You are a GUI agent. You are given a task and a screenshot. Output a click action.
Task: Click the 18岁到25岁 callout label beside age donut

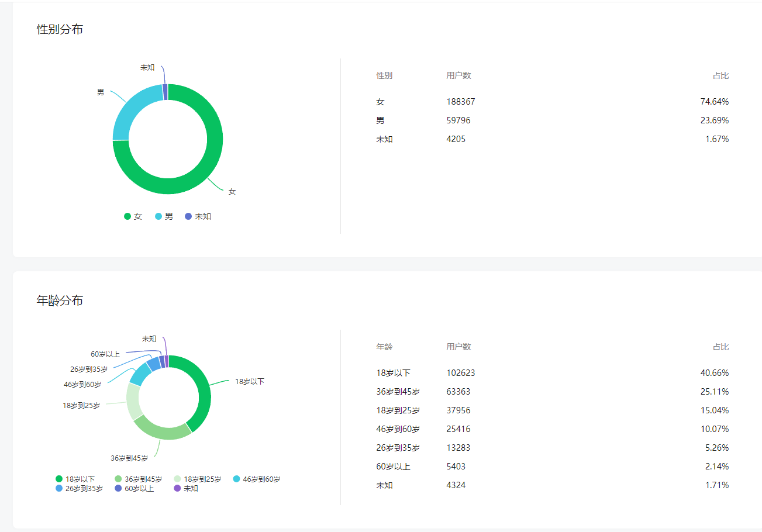click(81, 405)
